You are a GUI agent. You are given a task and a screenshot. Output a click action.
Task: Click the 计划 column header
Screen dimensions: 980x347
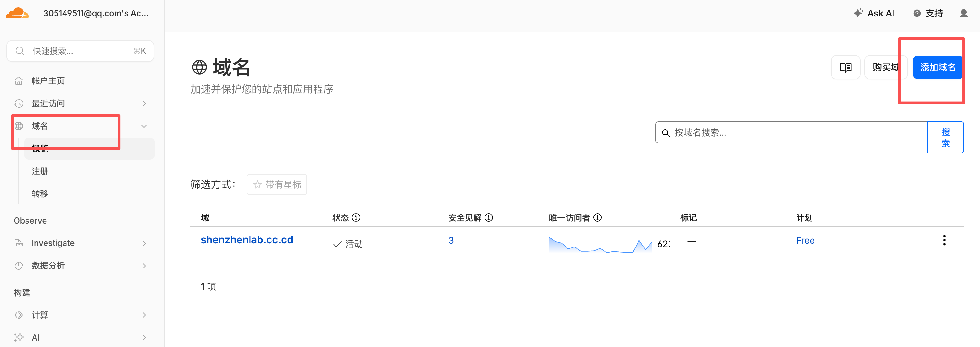(x=805, y=217)
